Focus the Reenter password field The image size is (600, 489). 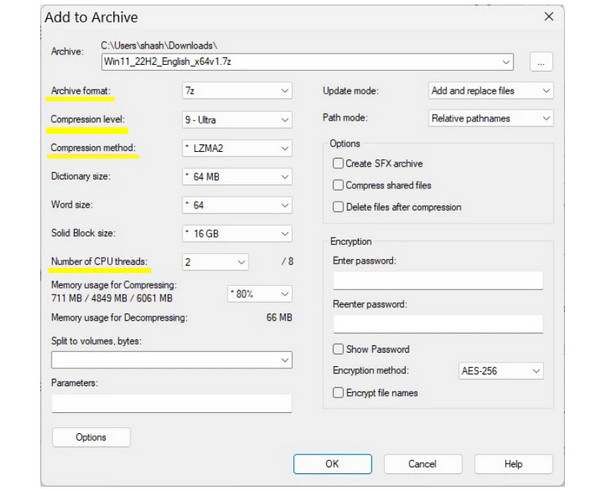tap(438, 324)
